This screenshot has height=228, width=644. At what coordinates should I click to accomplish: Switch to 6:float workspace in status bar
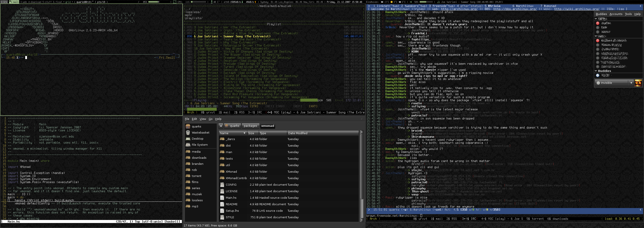point(57,2)
